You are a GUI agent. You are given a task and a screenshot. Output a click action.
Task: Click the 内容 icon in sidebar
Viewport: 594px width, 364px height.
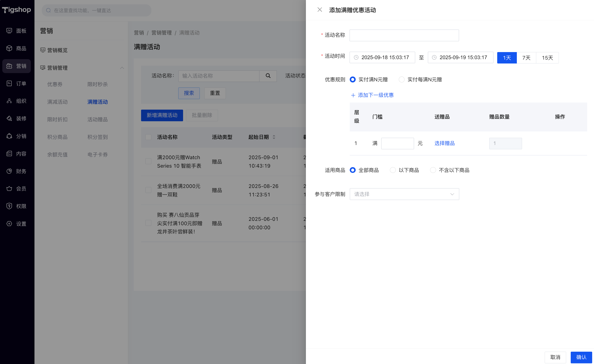tap(9, 153)
